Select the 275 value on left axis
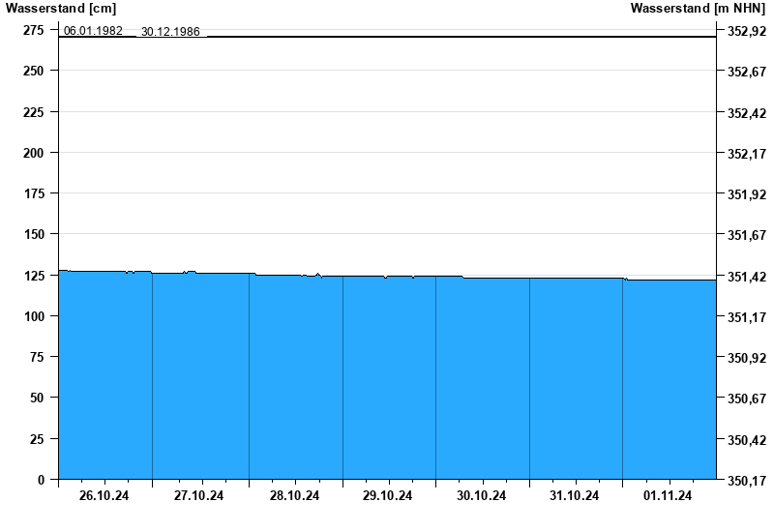This screenshot has width=774, height=532. click(33, 31)
